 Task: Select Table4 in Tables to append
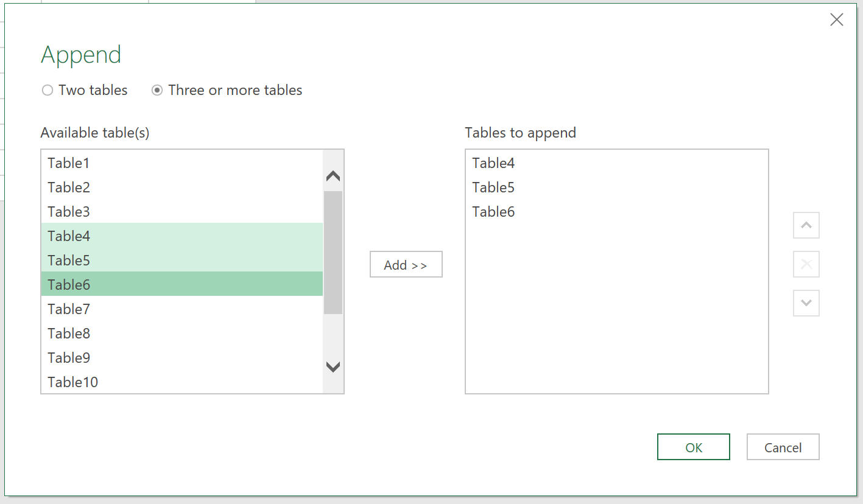pos(493,163)
